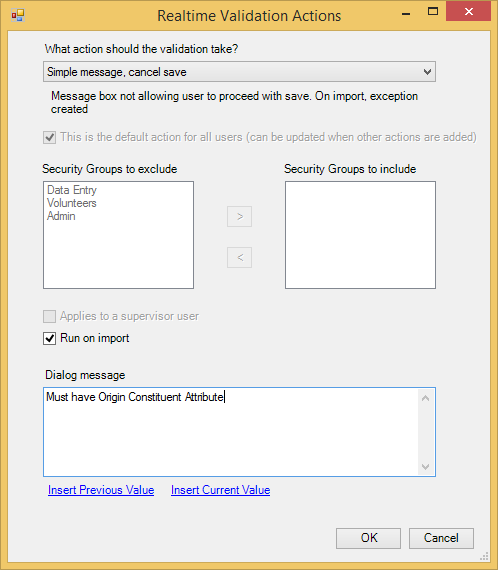Close the Realtime Validation Actions dialog
The image size is (498, 570).
coord(469,12)
